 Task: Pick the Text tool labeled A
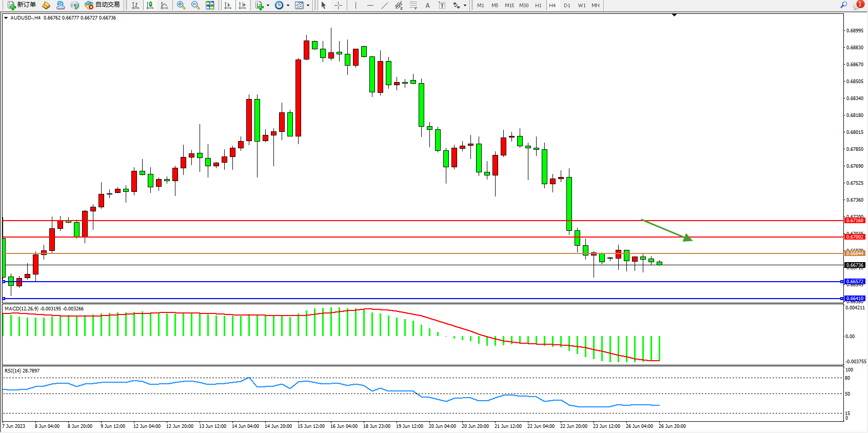427,5
